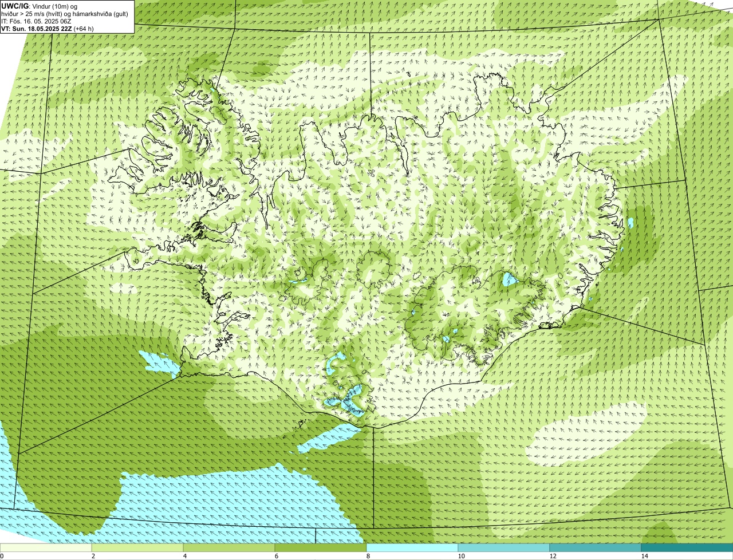This screenshot has width=733, height=560.
Task: Click the 'VT: Sun. 18.05.2025 22Z (+64 h)' line
Action: [48, 28]
